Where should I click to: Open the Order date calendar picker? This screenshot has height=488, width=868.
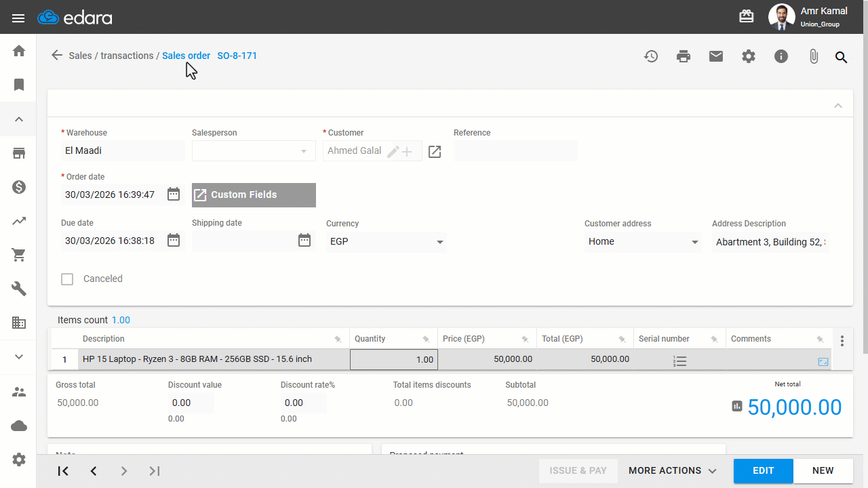(174, 195)
